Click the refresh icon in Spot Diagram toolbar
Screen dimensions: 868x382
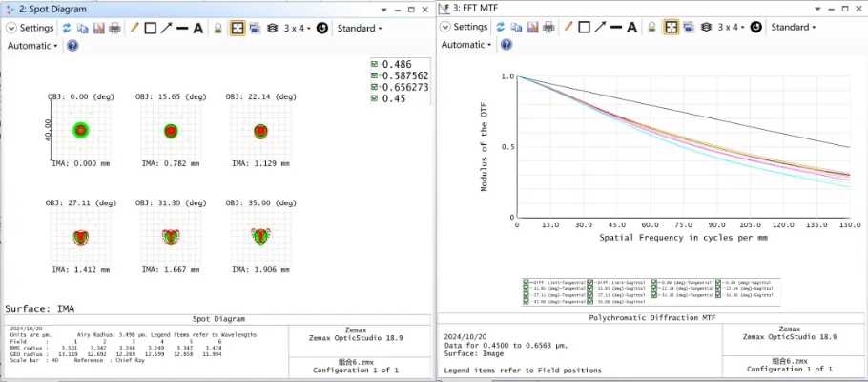point(67,28)
